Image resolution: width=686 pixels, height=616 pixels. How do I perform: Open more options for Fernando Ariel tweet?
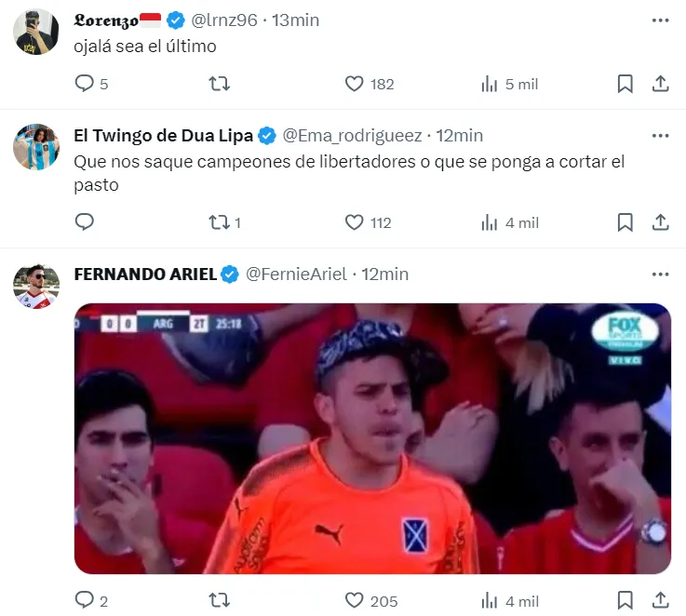[x=660, y=275]
